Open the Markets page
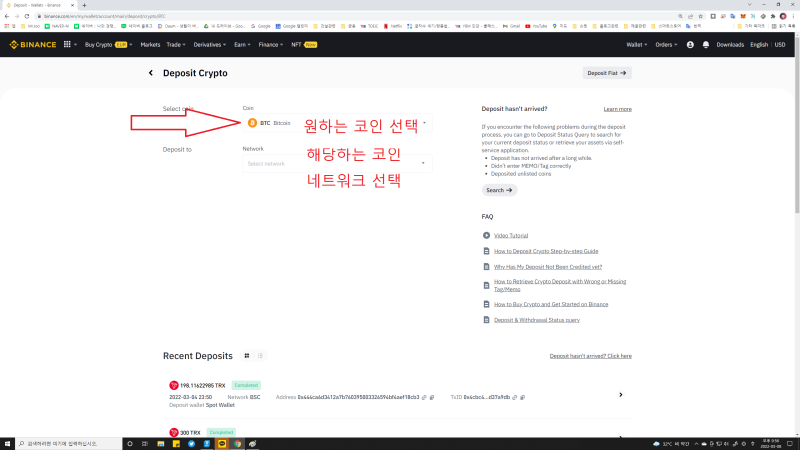Viewport: 800px width, 450px height. (x=150, y=45)
